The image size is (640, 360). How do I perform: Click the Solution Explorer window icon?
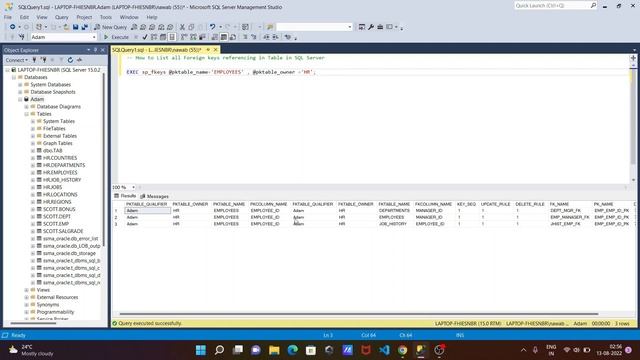point(362,27)
